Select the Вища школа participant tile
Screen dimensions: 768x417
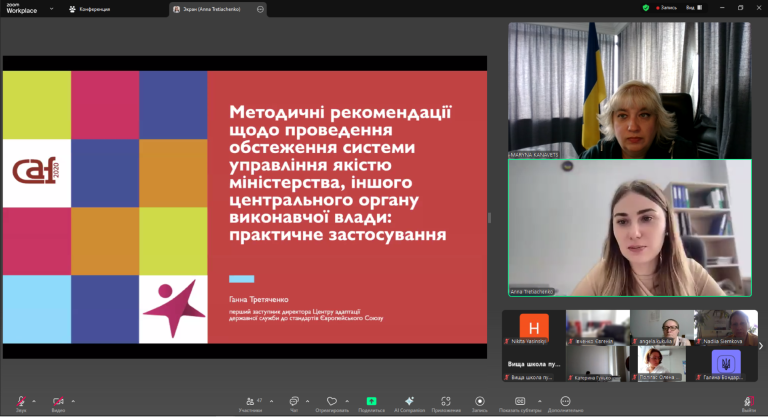coord(534,364)
